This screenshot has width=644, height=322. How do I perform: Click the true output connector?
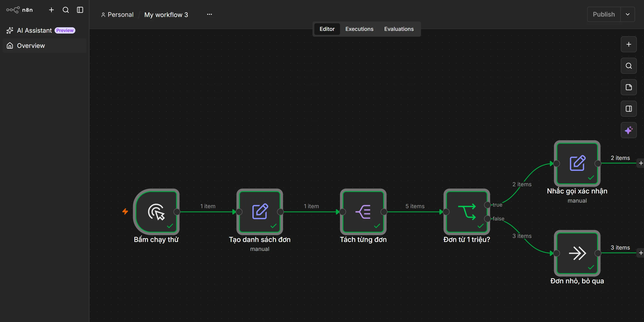click(487, 205)
